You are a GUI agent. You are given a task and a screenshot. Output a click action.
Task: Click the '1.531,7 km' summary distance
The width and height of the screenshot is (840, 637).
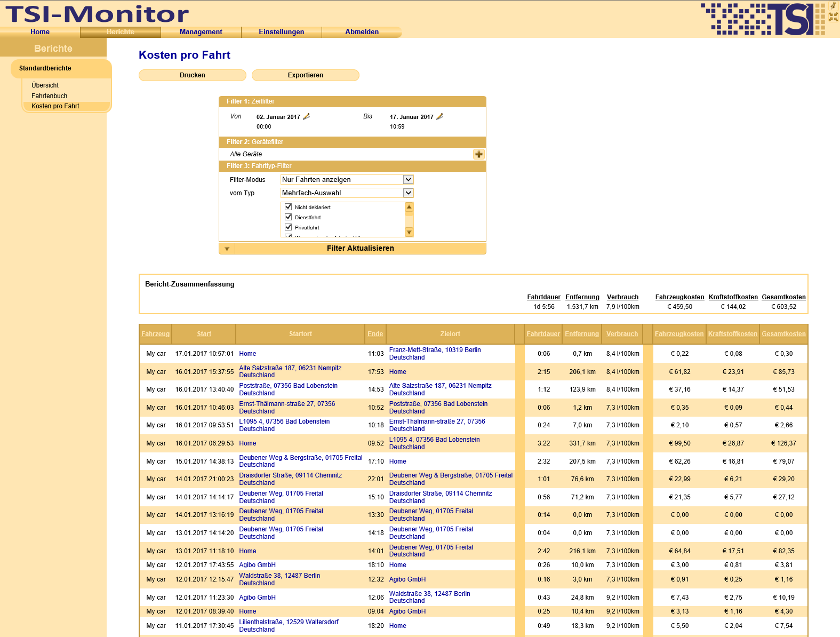click(x=582, y=307)
